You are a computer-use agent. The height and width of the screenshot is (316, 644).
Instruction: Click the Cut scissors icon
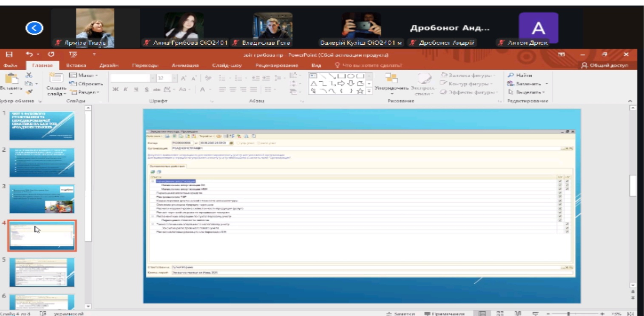[29, 75]
